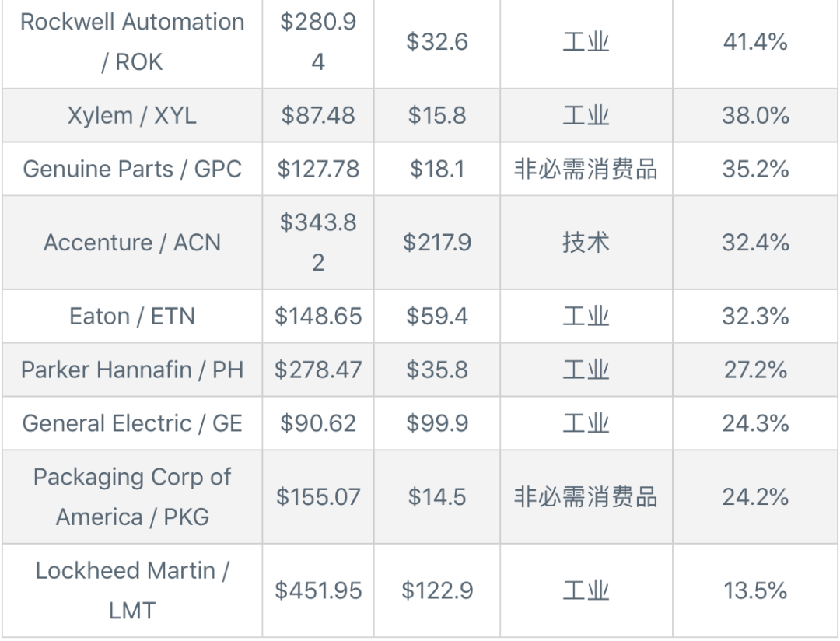
Task: Click the 13.5% percentage value
Action: click(755, 590)
